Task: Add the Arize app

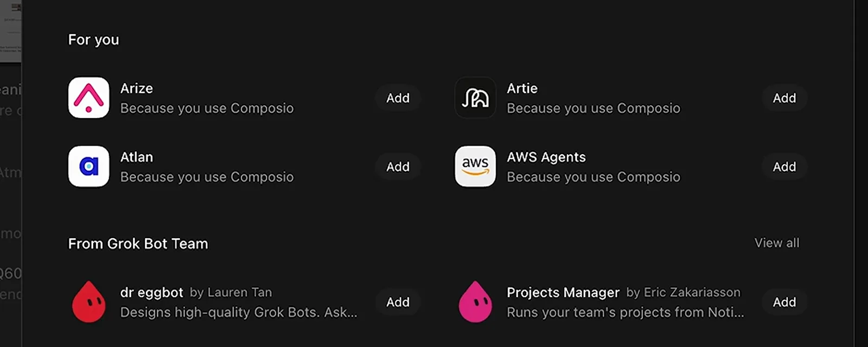Action: (398, 98)
